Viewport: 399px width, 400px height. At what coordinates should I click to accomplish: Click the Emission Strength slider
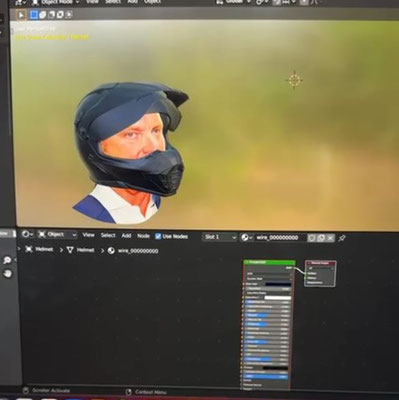click(266, 372)
